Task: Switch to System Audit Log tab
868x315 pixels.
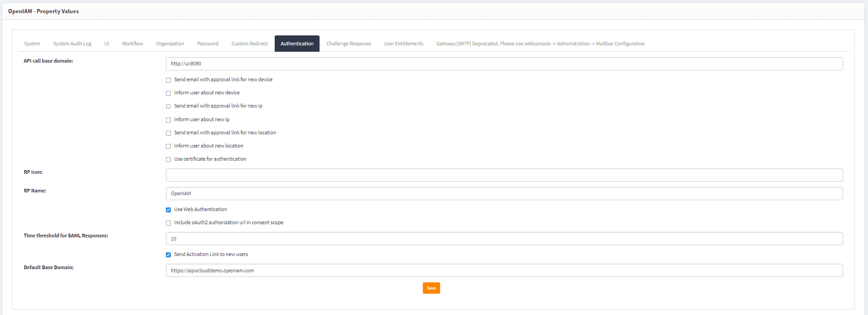Action: [x=72, y=44]
